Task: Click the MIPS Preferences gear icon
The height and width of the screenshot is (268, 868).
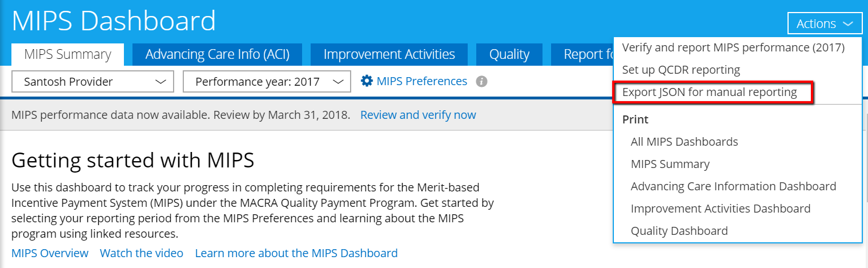Action: coord(367,81)
